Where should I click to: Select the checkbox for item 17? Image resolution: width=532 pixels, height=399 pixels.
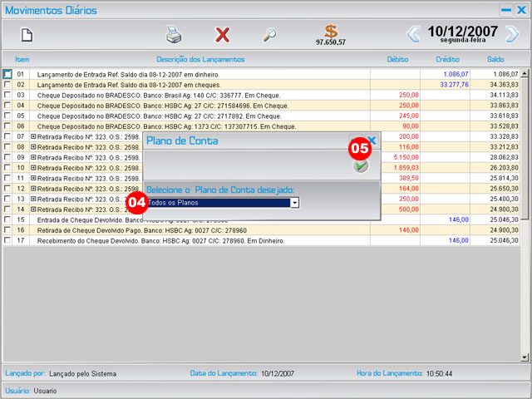[x=7, y=240]
